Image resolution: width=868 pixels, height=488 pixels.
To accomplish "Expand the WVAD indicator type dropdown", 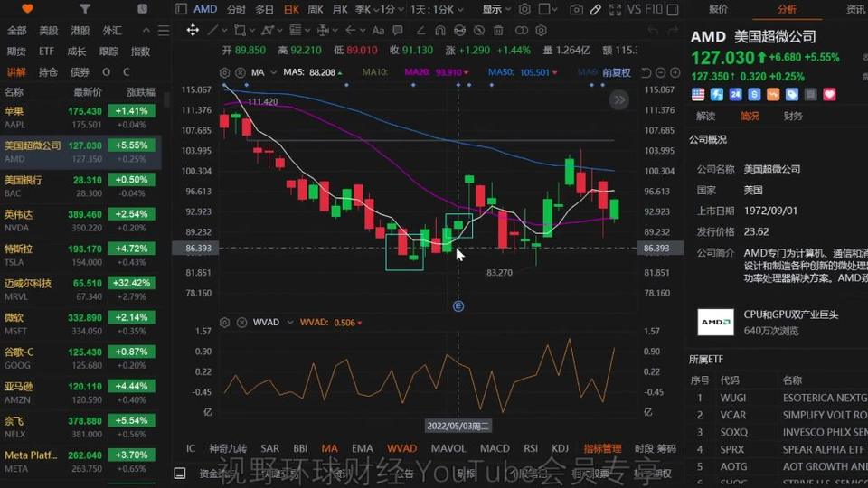I will coord(290,322).
